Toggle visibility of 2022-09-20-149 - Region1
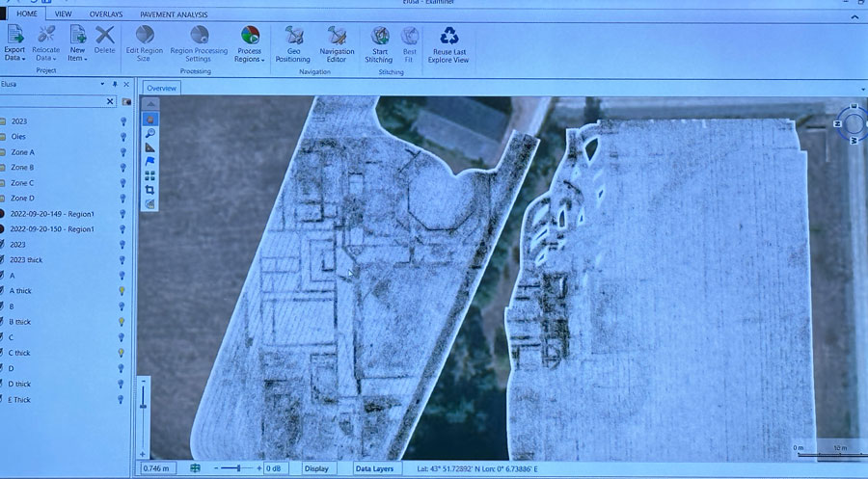This screenshot has width=868, height=479. pyautogui.click(x=122, y=214)
